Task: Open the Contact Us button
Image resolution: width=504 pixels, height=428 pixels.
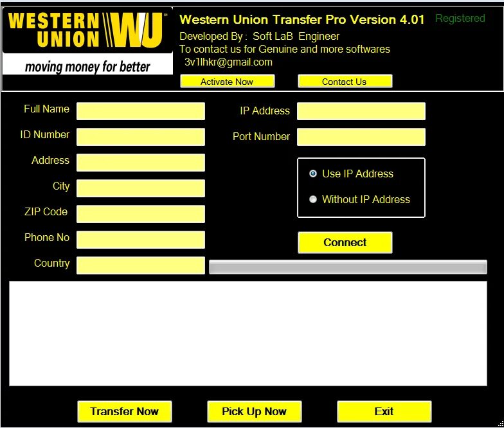Action: (345, 81)
